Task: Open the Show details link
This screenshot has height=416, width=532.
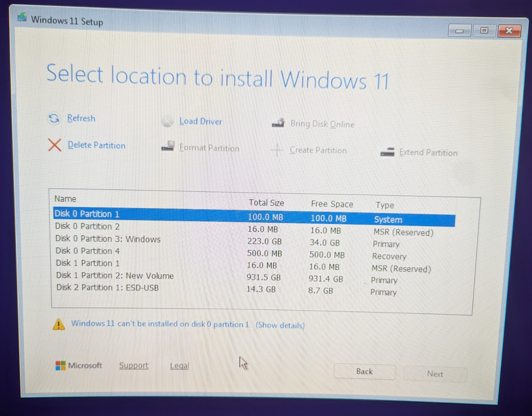Action: 280,325
